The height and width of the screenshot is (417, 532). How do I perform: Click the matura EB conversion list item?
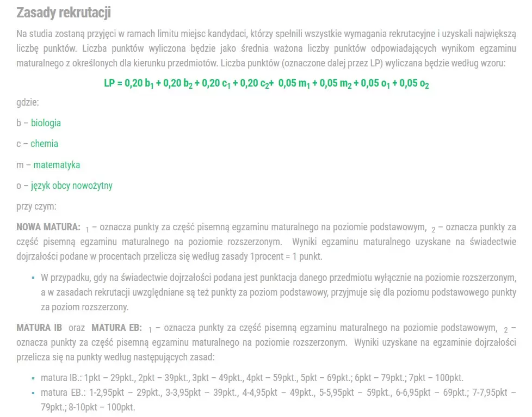coord(278,400)
